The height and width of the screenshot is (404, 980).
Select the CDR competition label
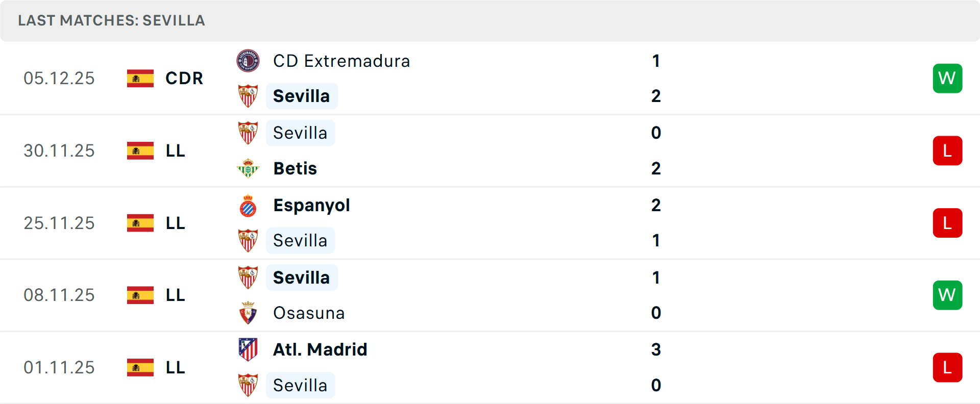tap(184, 79)
